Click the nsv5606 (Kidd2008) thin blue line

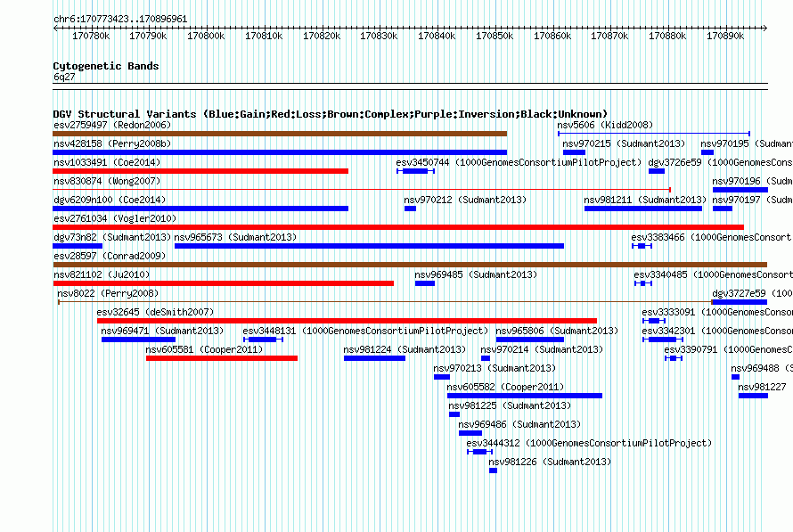(x=654, y=134)
